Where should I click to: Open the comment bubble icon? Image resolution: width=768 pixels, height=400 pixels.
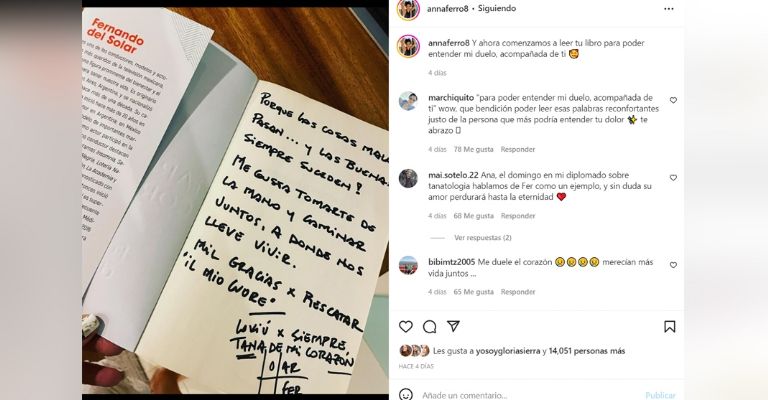pos(430,327)
